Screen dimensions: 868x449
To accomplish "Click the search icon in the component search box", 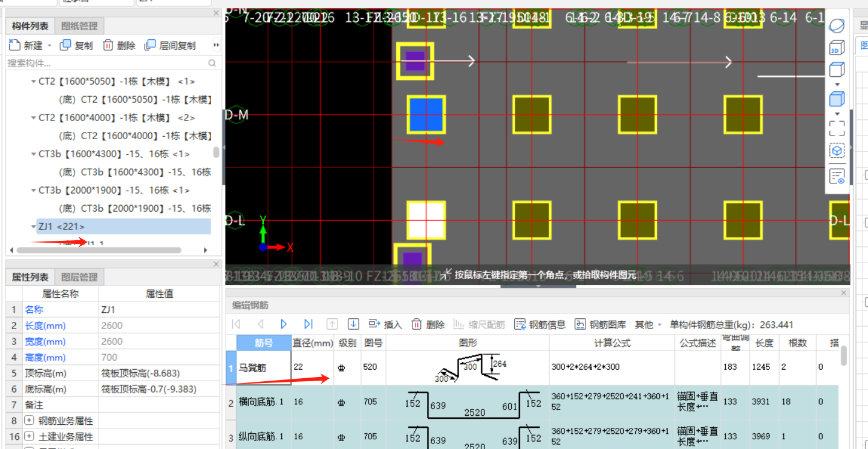I will pos(212,63).
